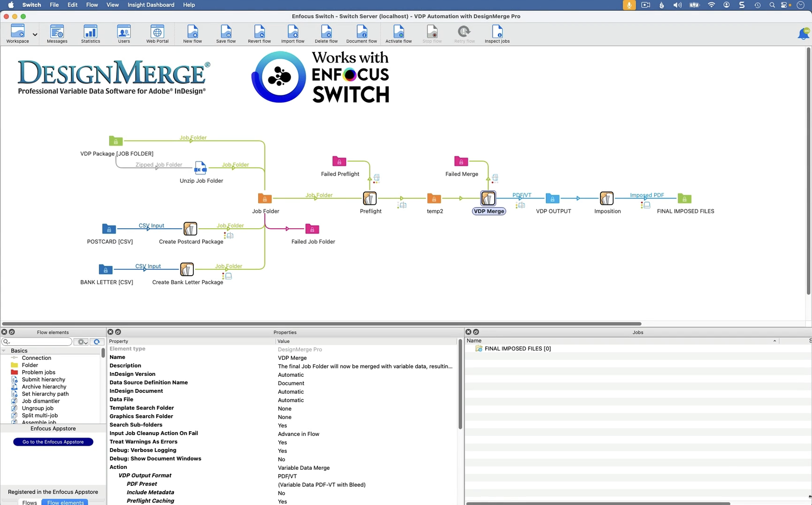Click the Document flow toolbar icon
This screenshot has height=505, width=812.
(x=361, y=34)
